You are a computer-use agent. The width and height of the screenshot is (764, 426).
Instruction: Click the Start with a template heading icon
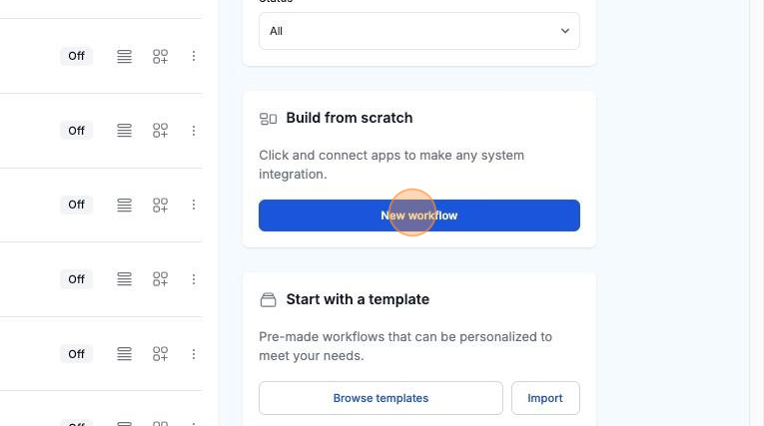268,300
